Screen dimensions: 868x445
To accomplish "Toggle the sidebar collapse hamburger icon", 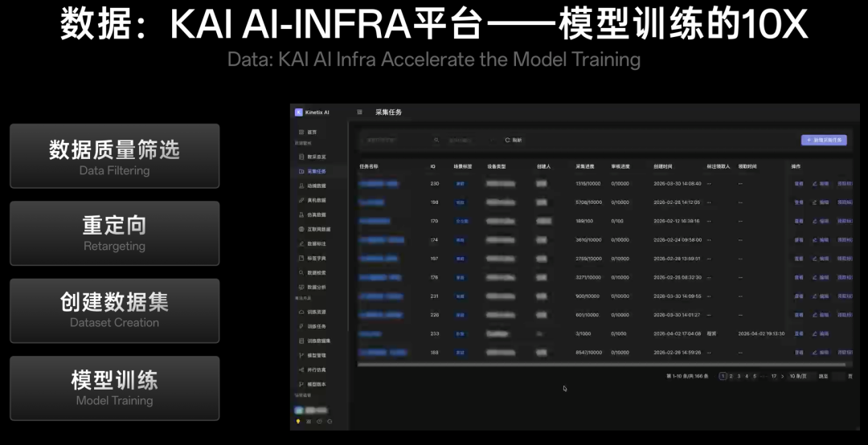I will 359,112.
